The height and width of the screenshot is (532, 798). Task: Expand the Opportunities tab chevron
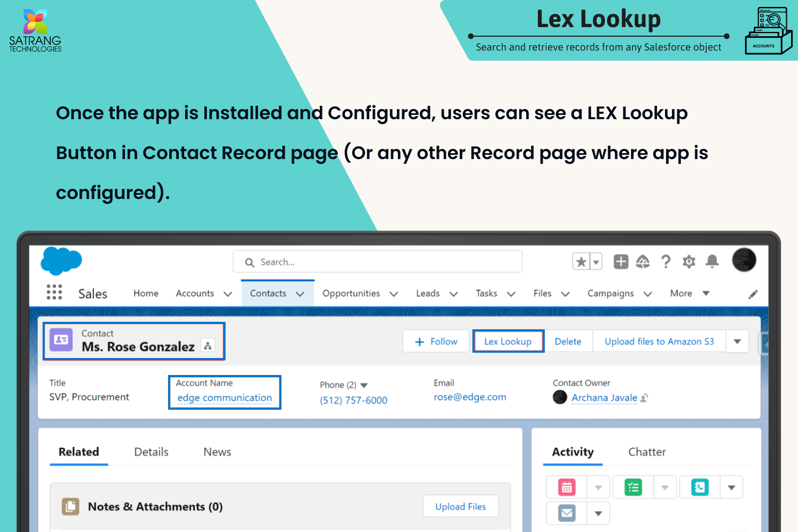pyautogui.click(x=394, y=294)
